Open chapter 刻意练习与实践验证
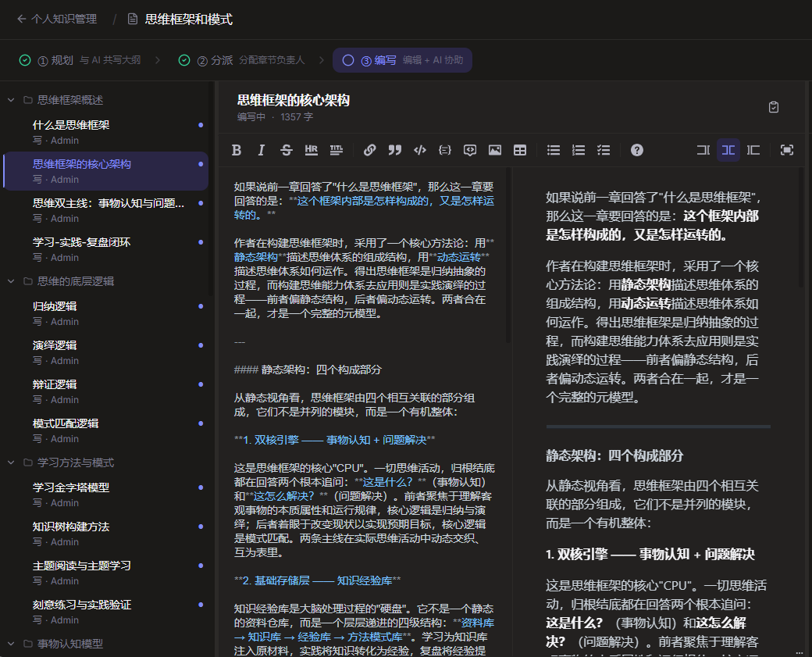Image resolution: width=812 pixels, height=657 pixels. [x=105, y=612]
